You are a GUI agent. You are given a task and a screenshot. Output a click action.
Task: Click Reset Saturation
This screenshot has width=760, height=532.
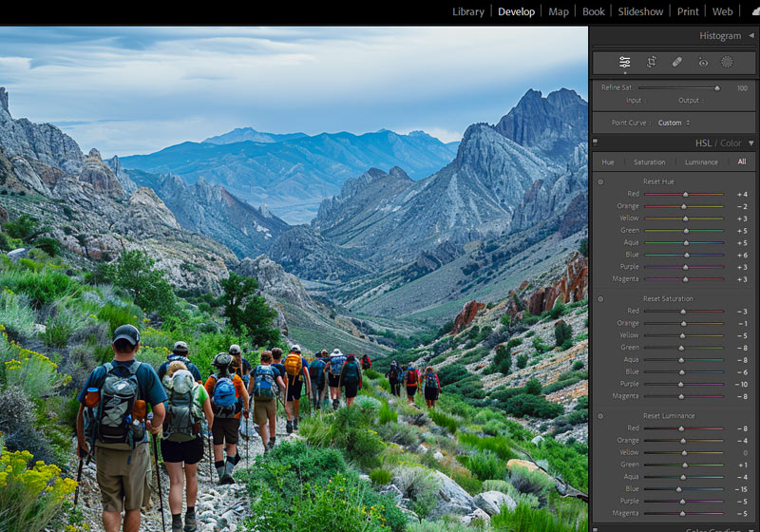coord(668,299)
